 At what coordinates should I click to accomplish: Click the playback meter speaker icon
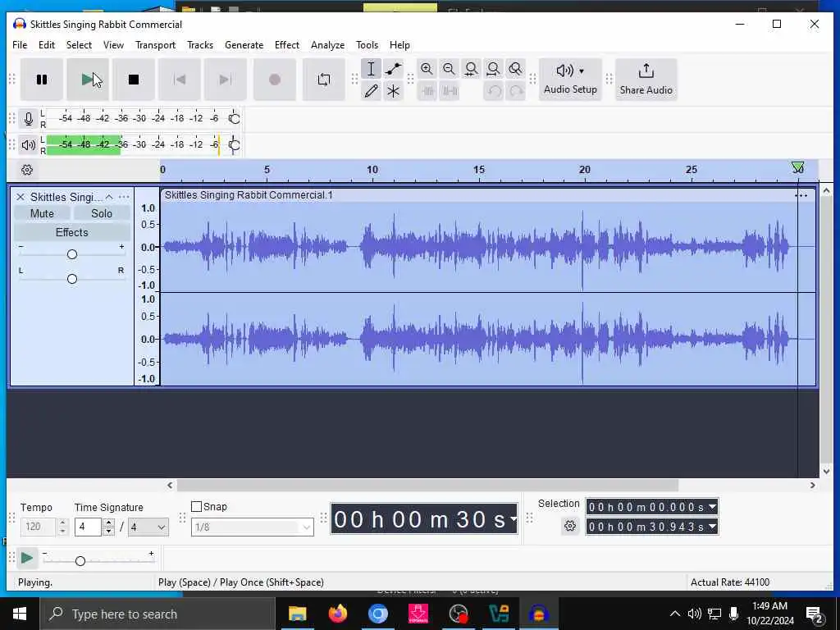click(x=29, y=144)
